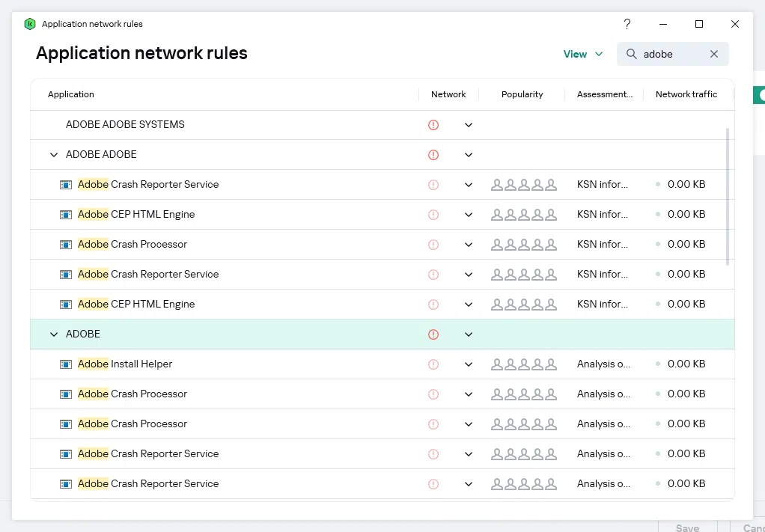The image size is (765, 532).
Task: Collapse the highlighted ADOBE group
Action: pos(54,334)
